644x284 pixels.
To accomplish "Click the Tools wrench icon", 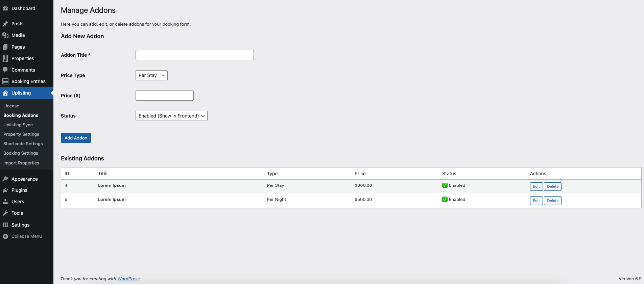I will 5,213.
